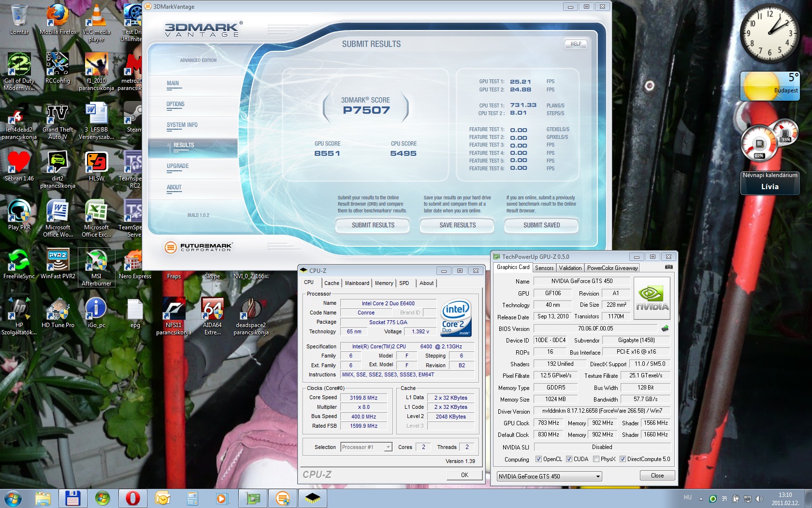Open Microsoft Office Excel shortcut
The image size is (812, 508).
pyautogui.click(x=96, y=218)
